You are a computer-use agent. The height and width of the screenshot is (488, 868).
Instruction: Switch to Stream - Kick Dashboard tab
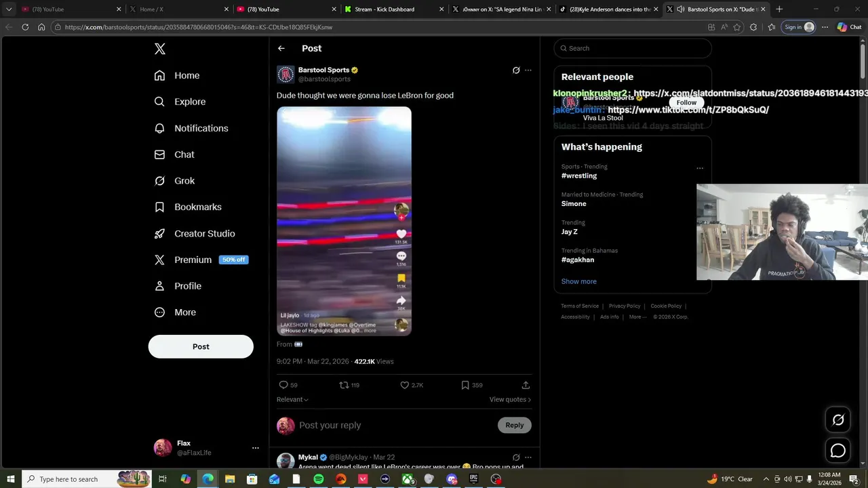point(394,9)
